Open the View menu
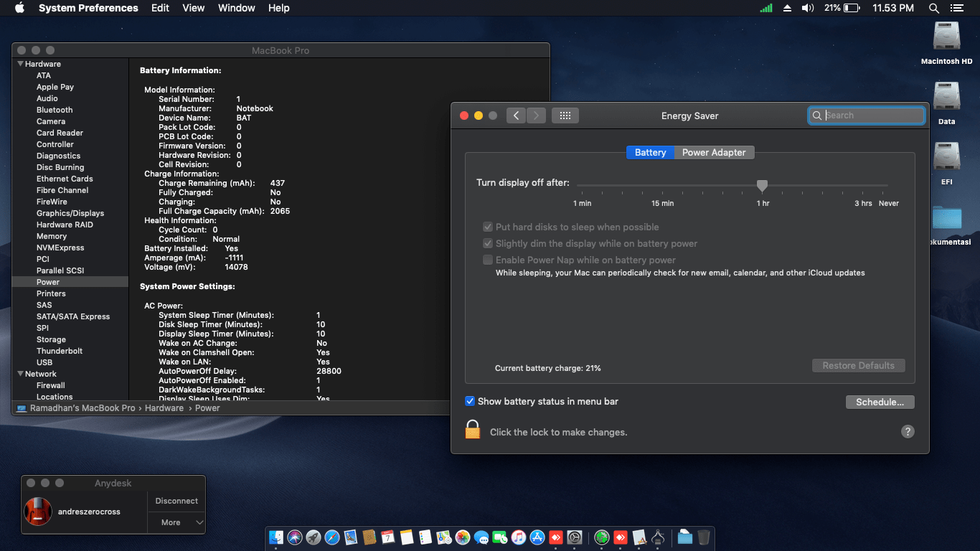 [194, 8]
